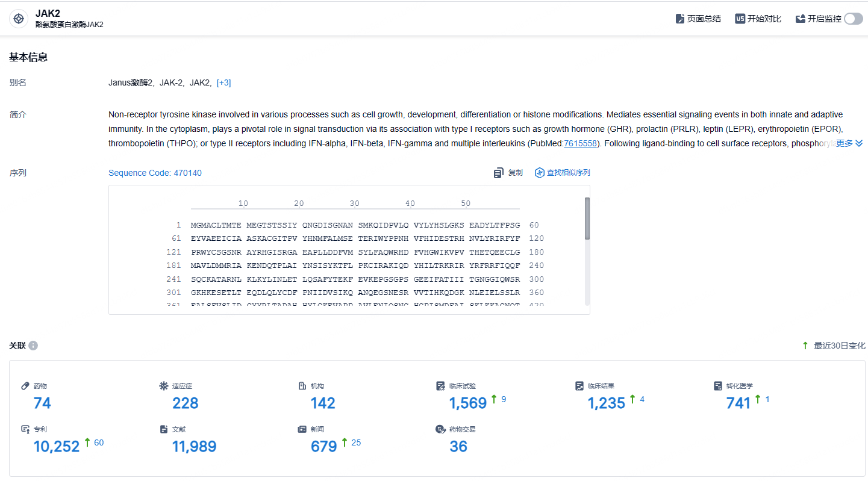Start comparison with the 开始对比 icon
868x481 pixels.
click(x=740, y=19)
